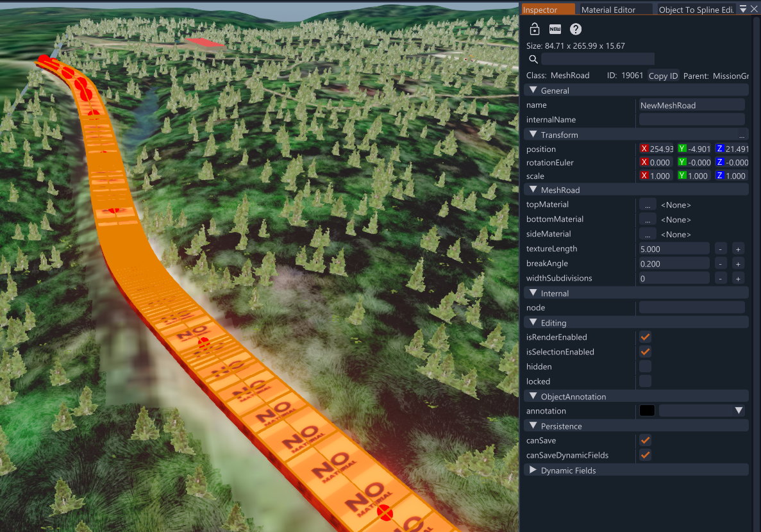Click the lock inspector icon

[534, 29]
